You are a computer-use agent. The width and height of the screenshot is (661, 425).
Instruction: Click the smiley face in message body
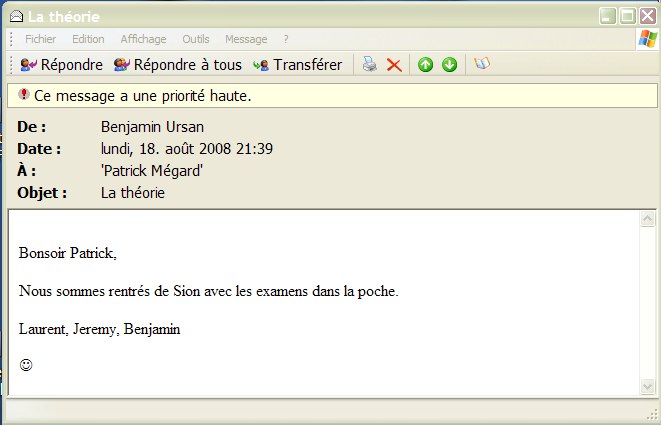(x=26, y=365)
